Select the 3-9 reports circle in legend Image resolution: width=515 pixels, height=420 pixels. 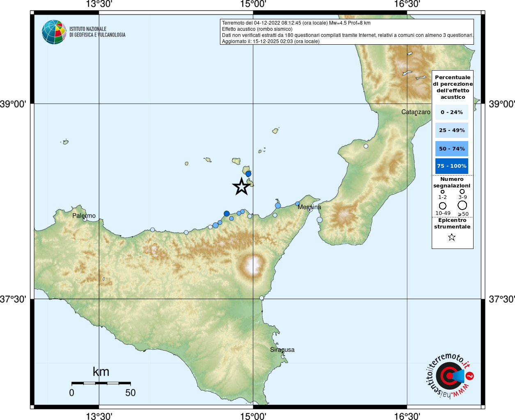click(462, 191)
